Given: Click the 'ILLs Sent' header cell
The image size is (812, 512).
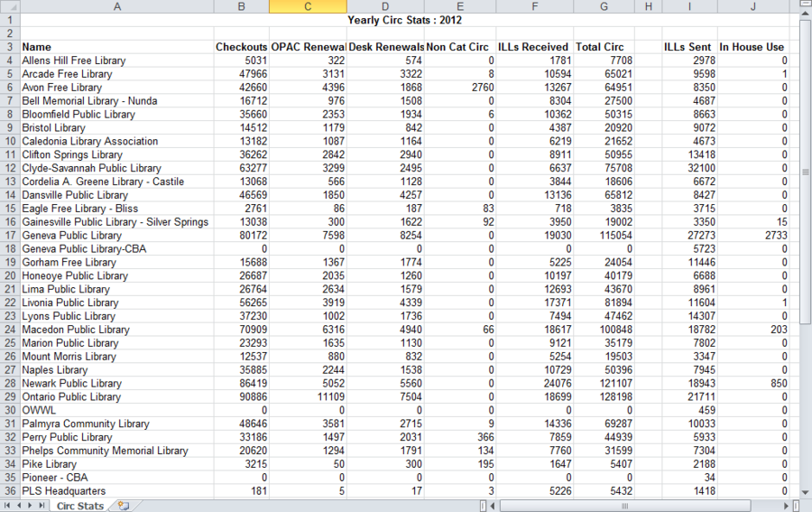Looking at the screenshot, I should [x=690, y=47].
